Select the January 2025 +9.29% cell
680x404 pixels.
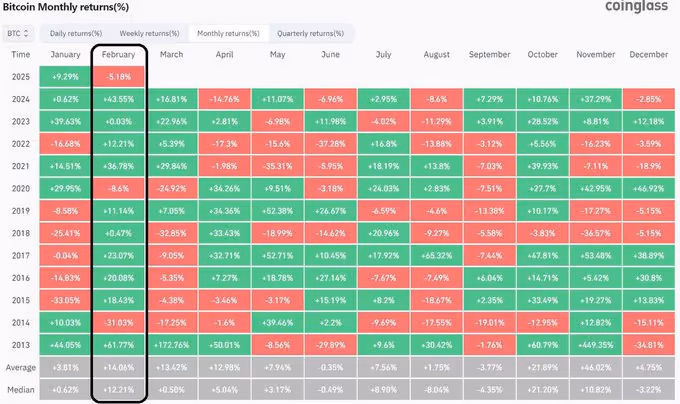(x=66, y=76)
